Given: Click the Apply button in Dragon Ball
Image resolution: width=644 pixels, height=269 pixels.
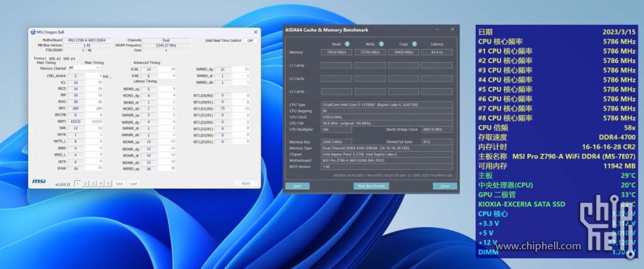Looking at the screenshot, I should pyautogui.click(x=246, y=183).
